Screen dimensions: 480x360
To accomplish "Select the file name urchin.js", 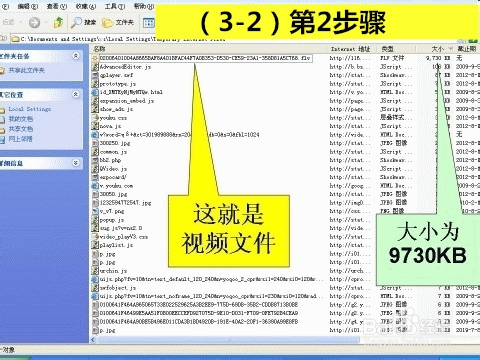I will [x=113, y=271].
